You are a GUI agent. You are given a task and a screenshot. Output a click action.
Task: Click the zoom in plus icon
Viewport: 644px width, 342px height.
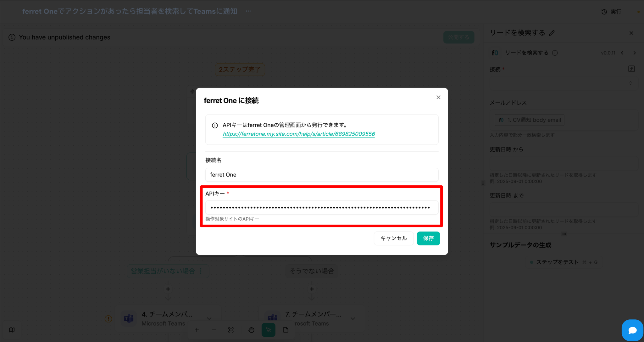point(197,330)
